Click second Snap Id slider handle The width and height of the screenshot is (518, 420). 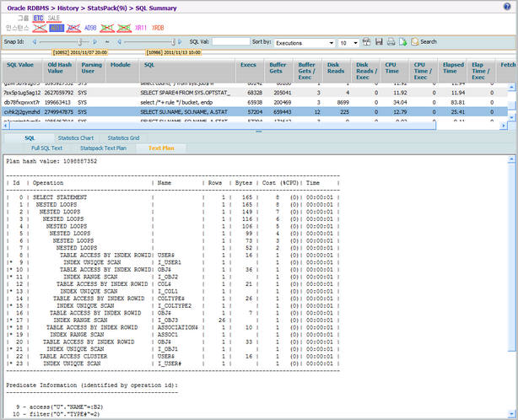click(x=173, y=42)
